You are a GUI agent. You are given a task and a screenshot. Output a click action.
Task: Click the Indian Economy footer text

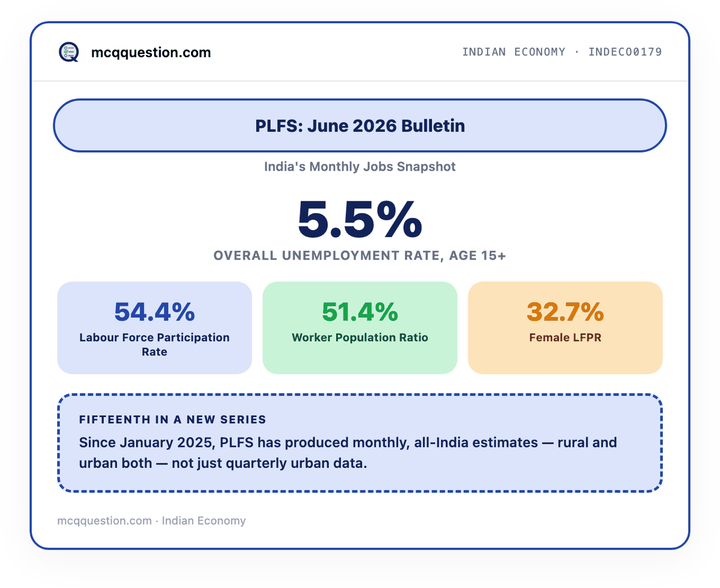[x=204, y=521]
